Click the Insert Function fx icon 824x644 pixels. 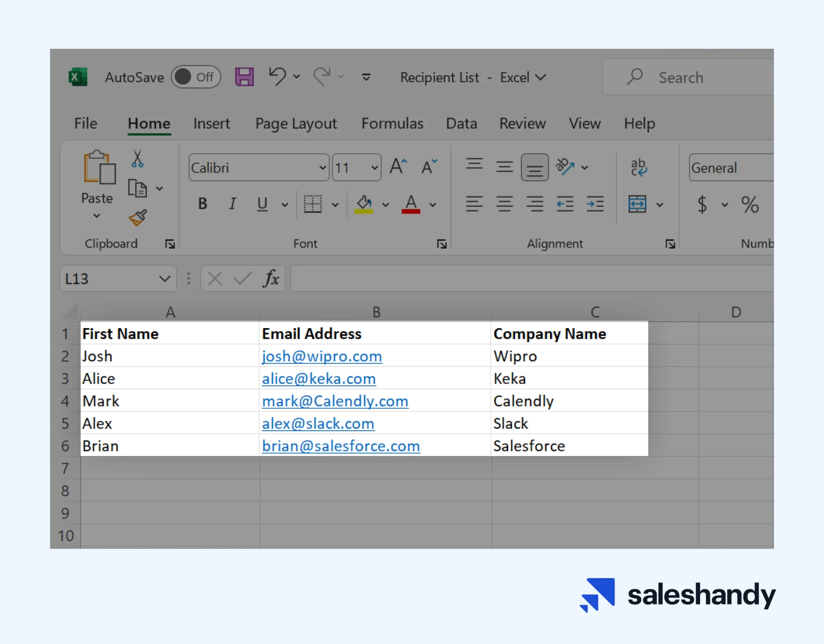[x=271, y=279]
